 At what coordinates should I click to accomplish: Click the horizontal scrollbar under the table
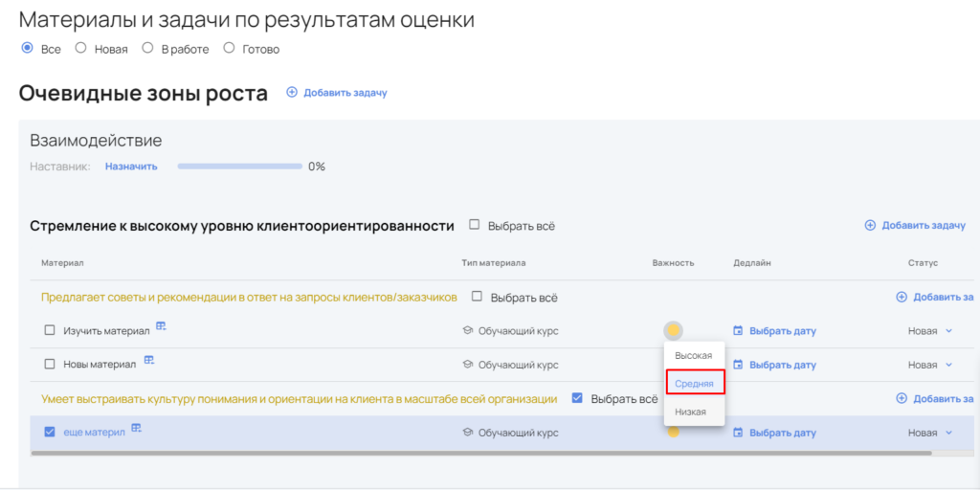[479, 453]
